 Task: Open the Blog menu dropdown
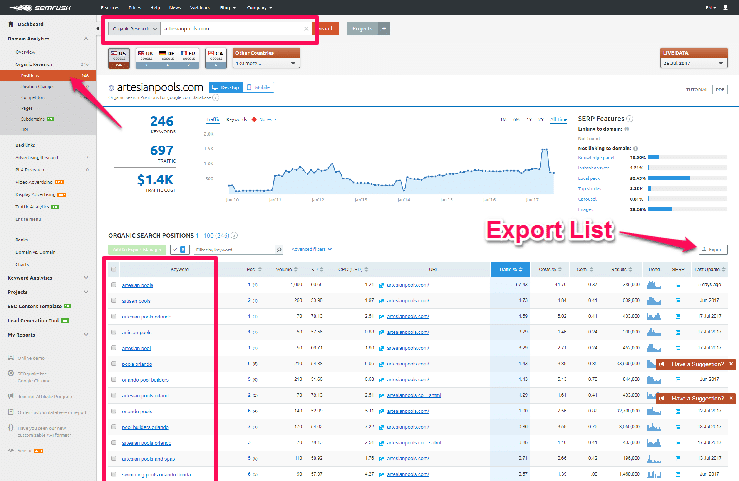point(228,8)
